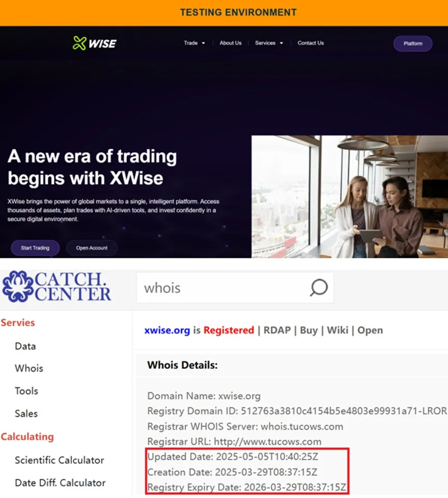Open the About Us page
Viewport: 448px width, 498px height.
click(230, 43)
